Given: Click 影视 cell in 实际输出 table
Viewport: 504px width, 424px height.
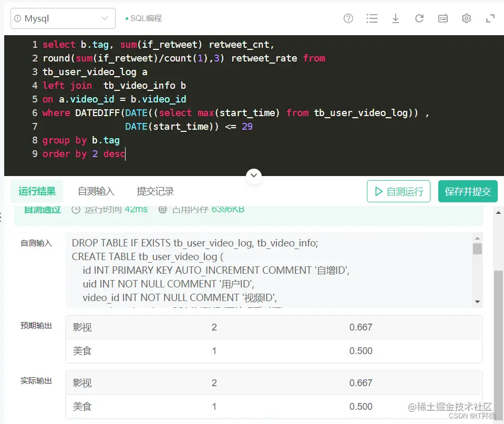Looking at the screenshot, I should (83, 383).
